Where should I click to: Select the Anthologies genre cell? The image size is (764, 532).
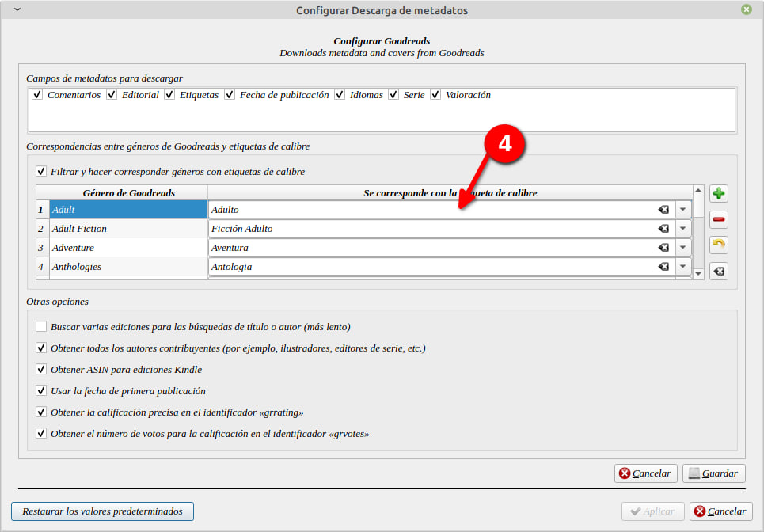(x=128, y=267)
